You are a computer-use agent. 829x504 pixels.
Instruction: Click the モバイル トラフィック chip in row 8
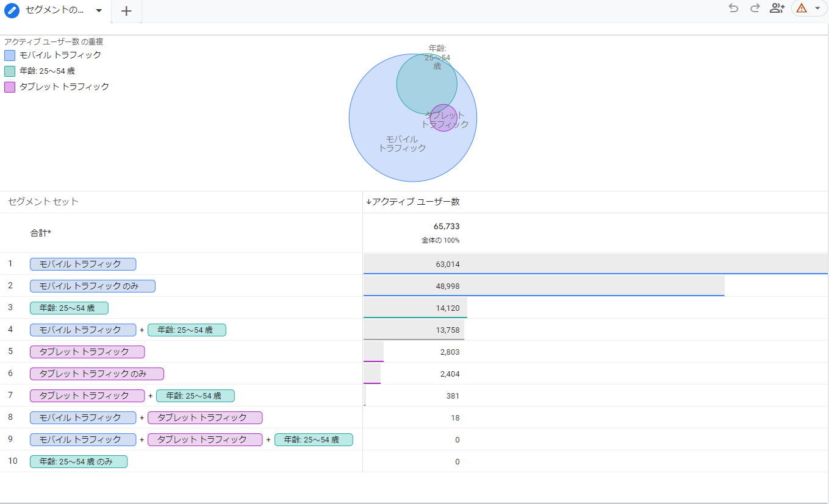83,417
